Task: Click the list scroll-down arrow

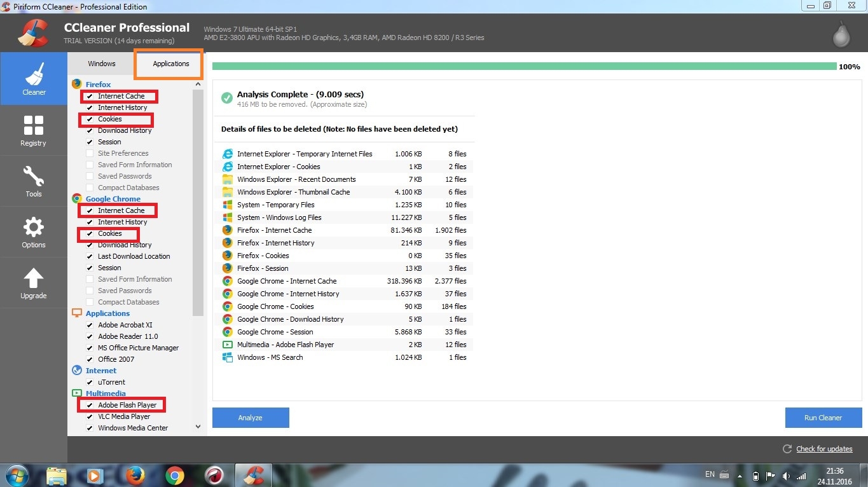Action: click(x=198, y=427)
